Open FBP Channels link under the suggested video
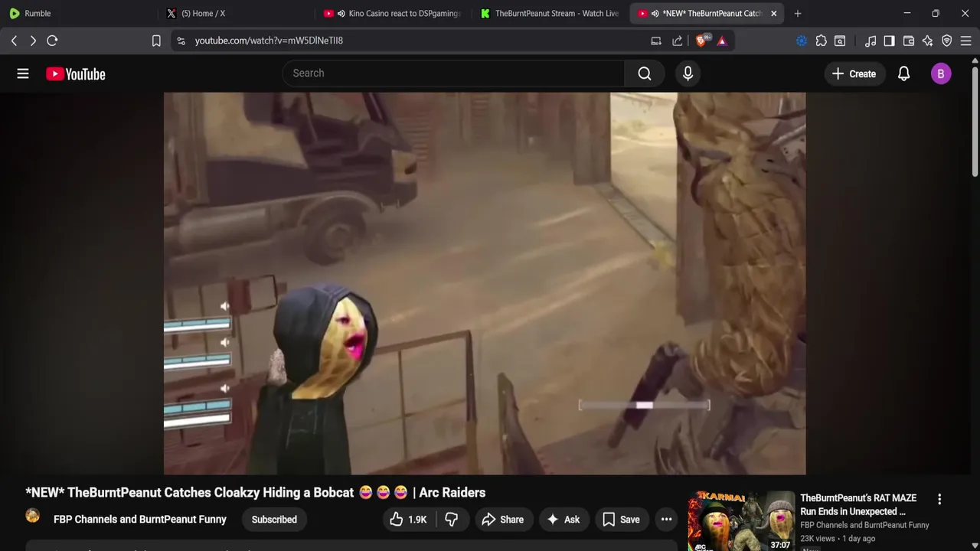This screenshot has width=980, height=551. (864, 525)
